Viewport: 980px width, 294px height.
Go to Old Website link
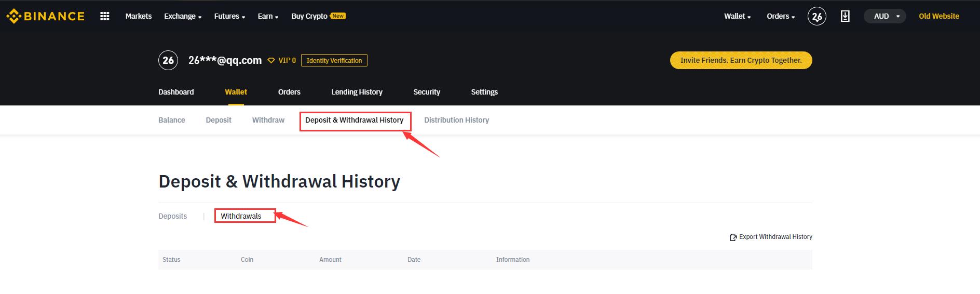coord(939,16)
